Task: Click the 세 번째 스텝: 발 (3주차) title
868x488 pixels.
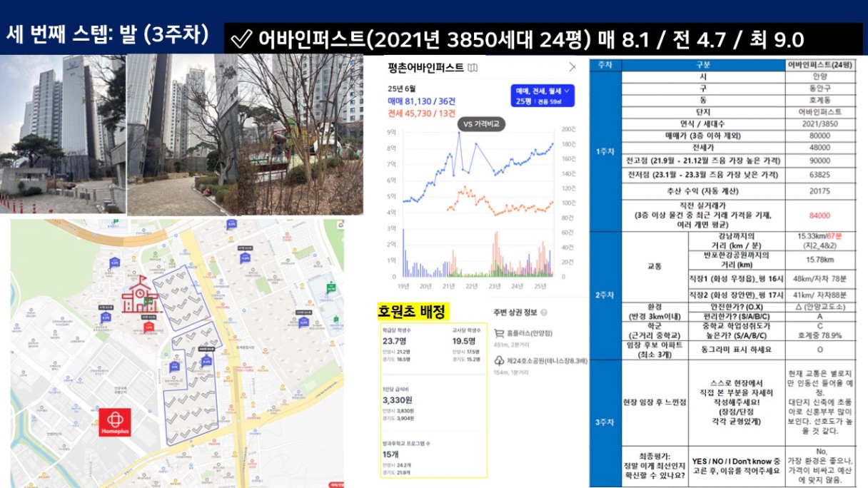Action: [x=107, y=34]
